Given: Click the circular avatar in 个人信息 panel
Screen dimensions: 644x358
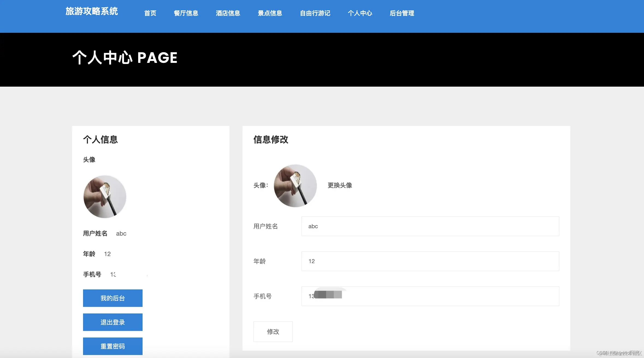Looking at the screenshot, I should click(x=105, y=196).
